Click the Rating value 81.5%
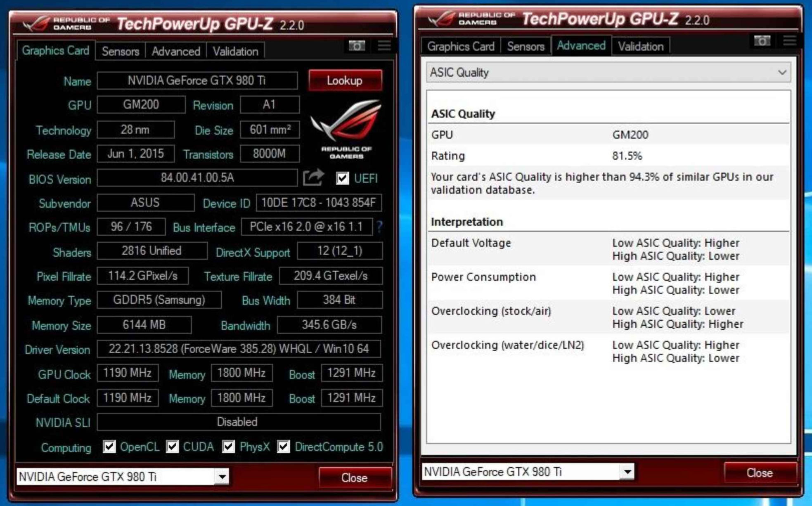812x506 pixels. tap(627, 156)
